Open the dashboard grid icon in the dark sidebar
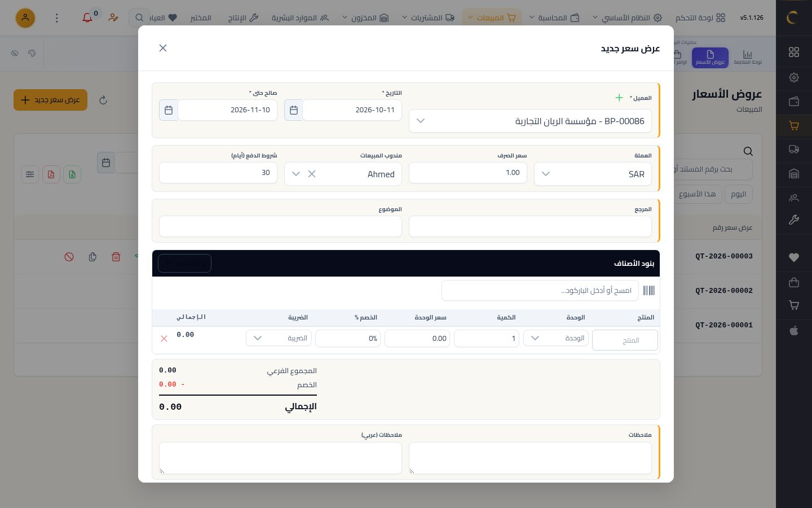The image size is (812, 508). click(x=794, y=52)
